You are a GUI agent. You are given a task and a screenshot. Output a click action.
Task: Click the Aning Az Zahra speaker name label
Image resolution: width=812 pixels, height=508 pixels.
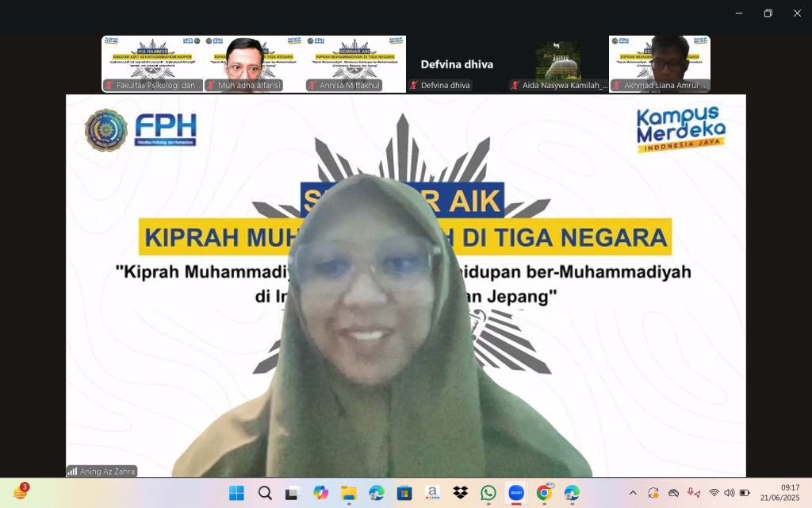pyautogui.click(x=107, y=471)
